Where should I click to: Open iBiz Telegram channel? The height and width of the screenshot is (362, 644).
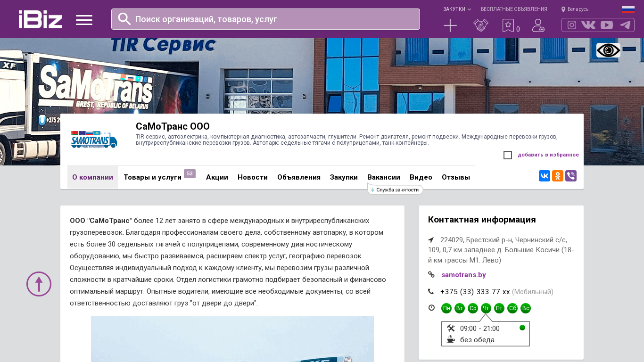(x=625, y=25)
